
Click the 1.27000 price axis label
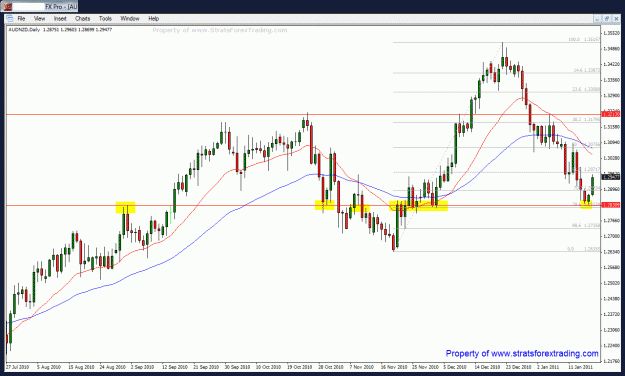coord(611,236)
